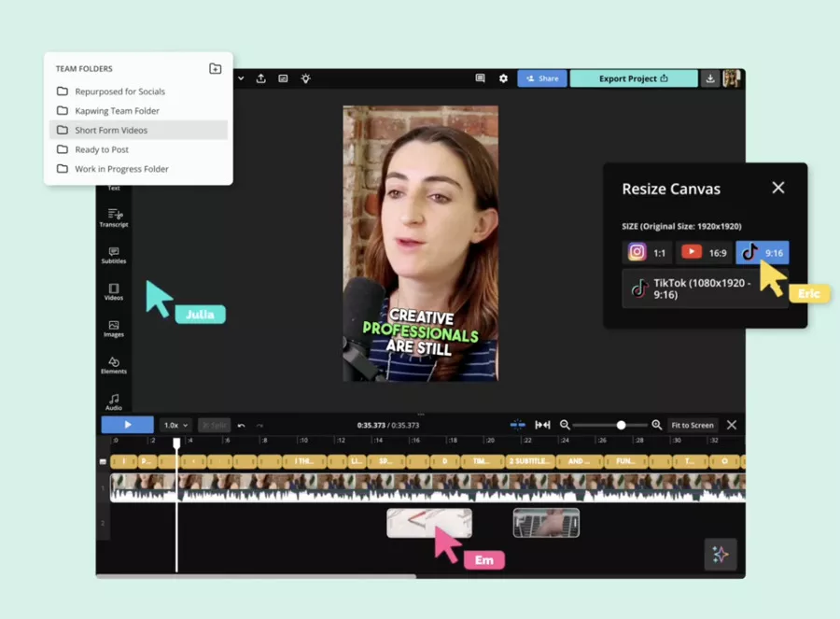This screenshot has width=840, height=619.
Task: Adjust the timeline zoom slider
Action: [x=622, y=425]
